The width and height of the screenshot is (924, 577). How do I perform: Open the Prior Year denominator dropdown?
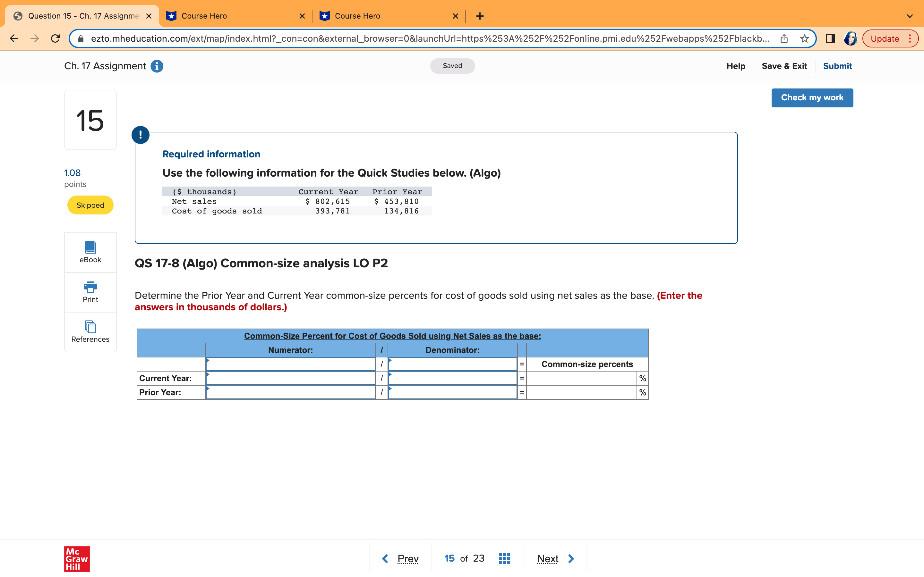(x=452, y=392)
